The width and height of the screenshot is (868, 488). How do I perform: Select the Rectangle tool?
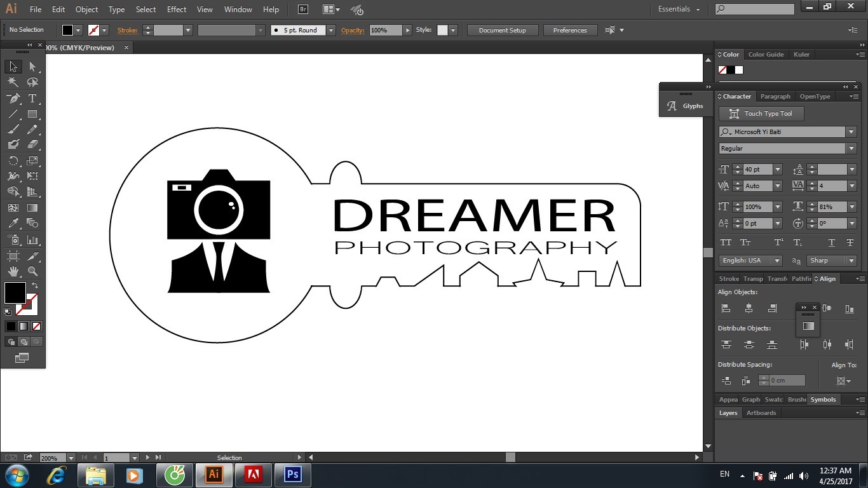coord(32,114)
